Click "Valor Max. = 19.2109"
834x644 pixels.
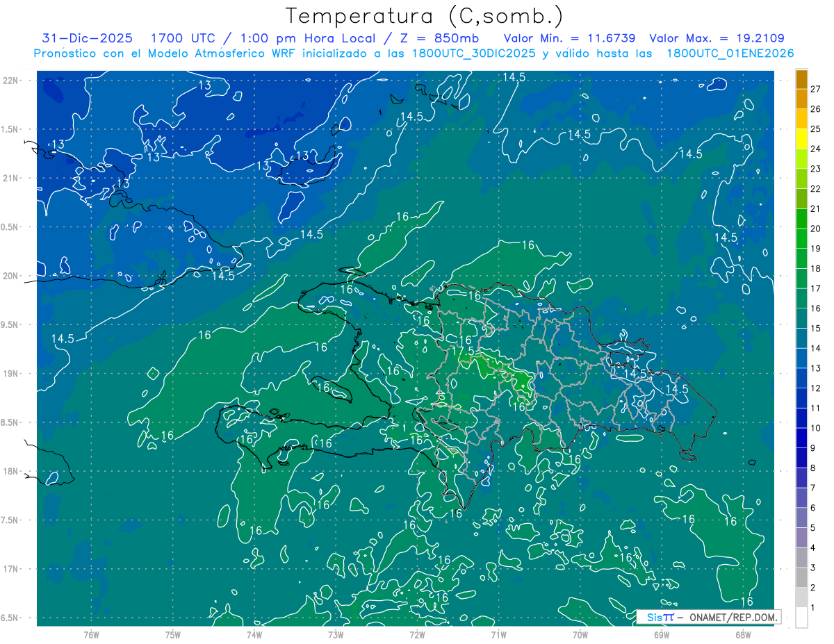pyautogui.click(x=717, y=38)
